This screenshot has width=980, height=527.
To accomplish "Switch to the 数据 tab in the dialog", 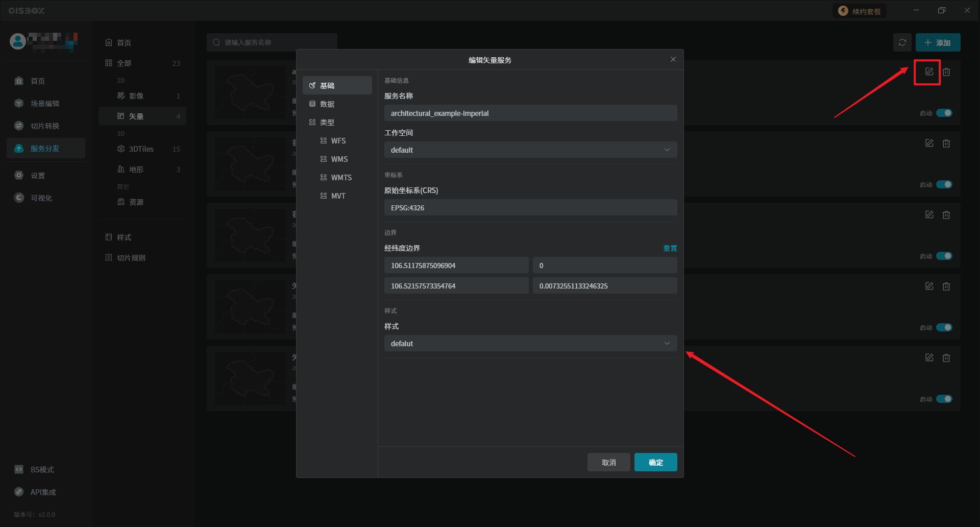I will point(327,104).
